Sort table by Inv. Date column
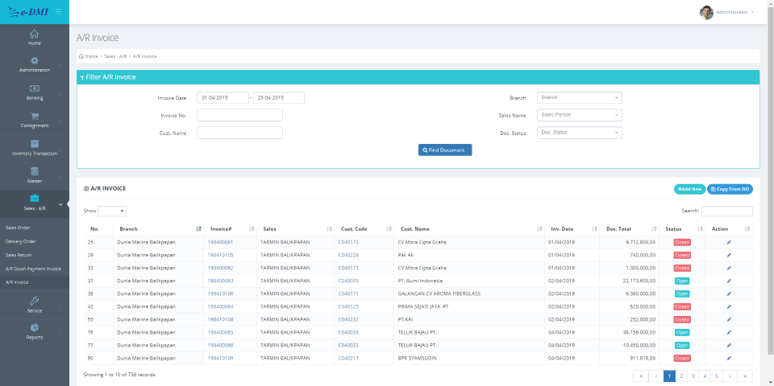 pyautogui.click(x=572, y=229)
